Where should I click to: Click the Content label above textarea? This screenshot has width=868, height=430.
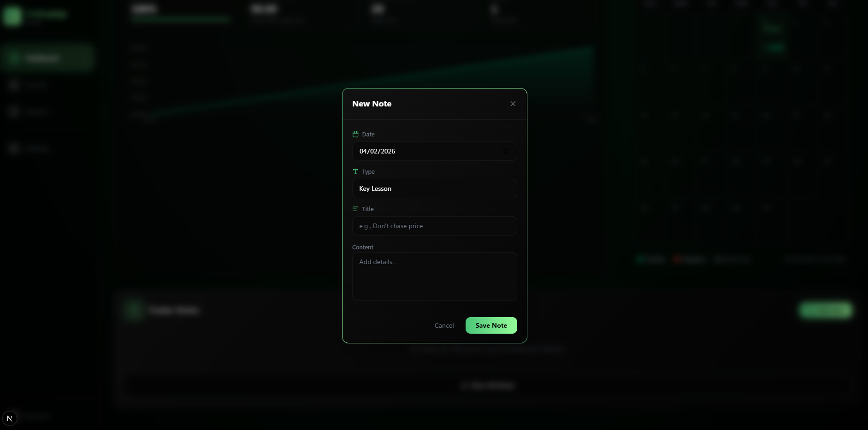[363, 247]
